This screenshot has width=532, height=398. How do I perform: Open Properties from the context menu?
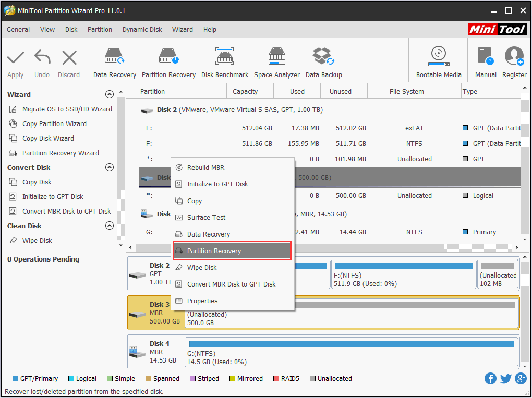coord(233,301)
